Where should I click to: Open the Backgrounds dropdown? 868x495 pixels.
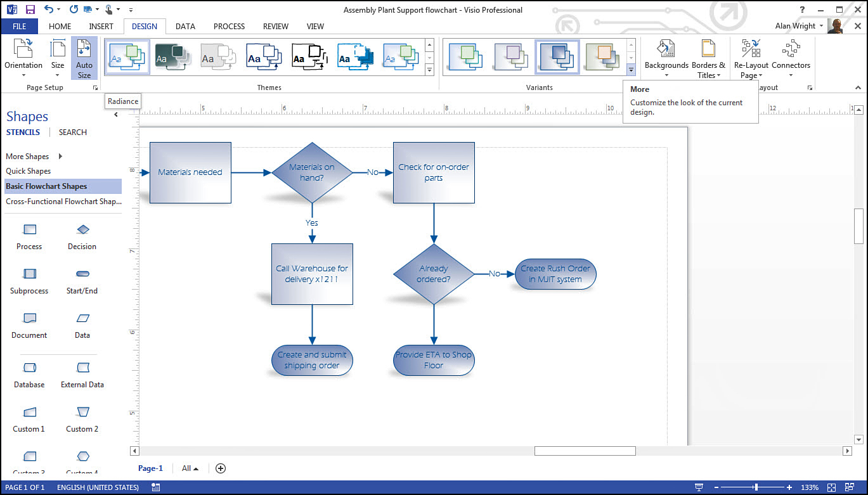pos(666,59)
